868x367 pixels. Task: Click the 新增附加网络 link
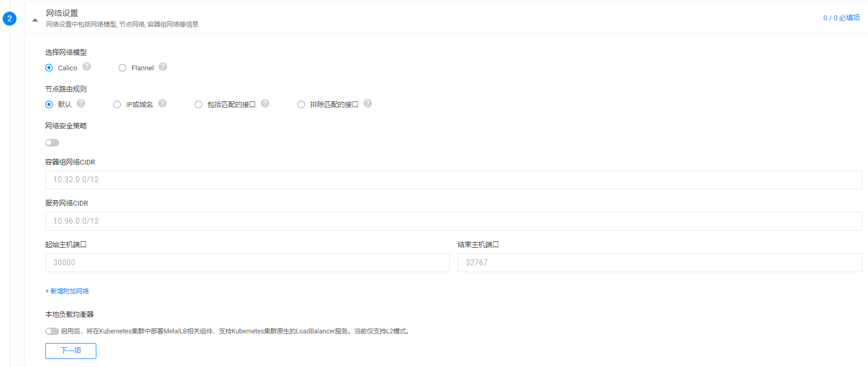point(67,291)
